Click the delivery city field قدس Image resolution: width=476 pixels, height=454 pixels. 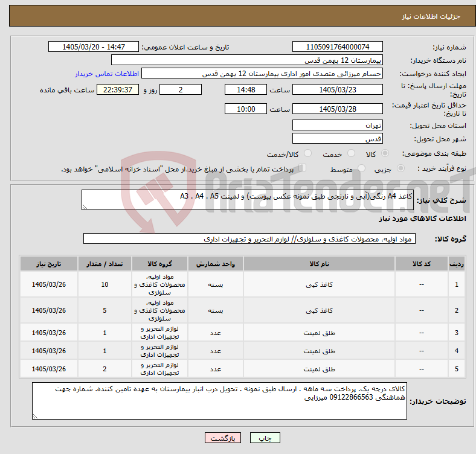click(337, 138)
